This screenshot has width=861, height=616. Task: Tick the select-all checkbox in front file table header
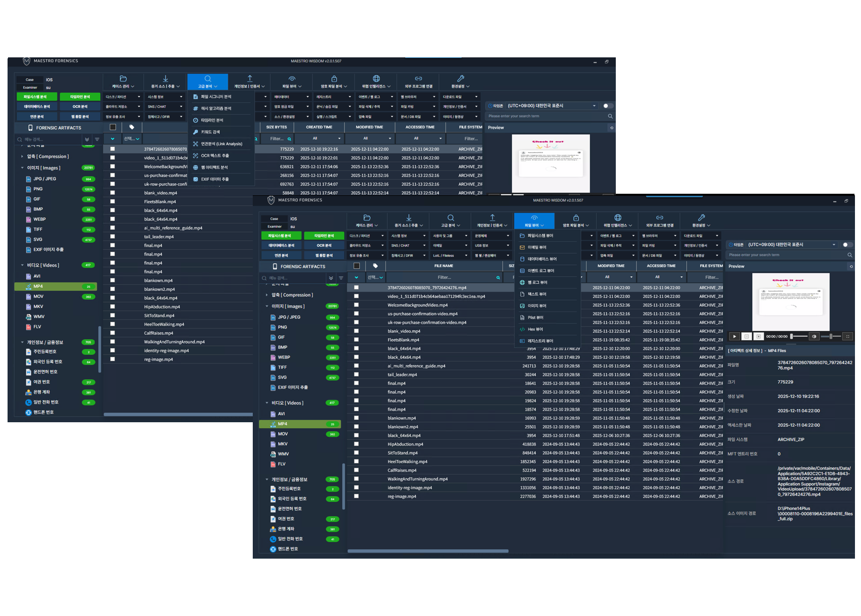tap(356, 266)
